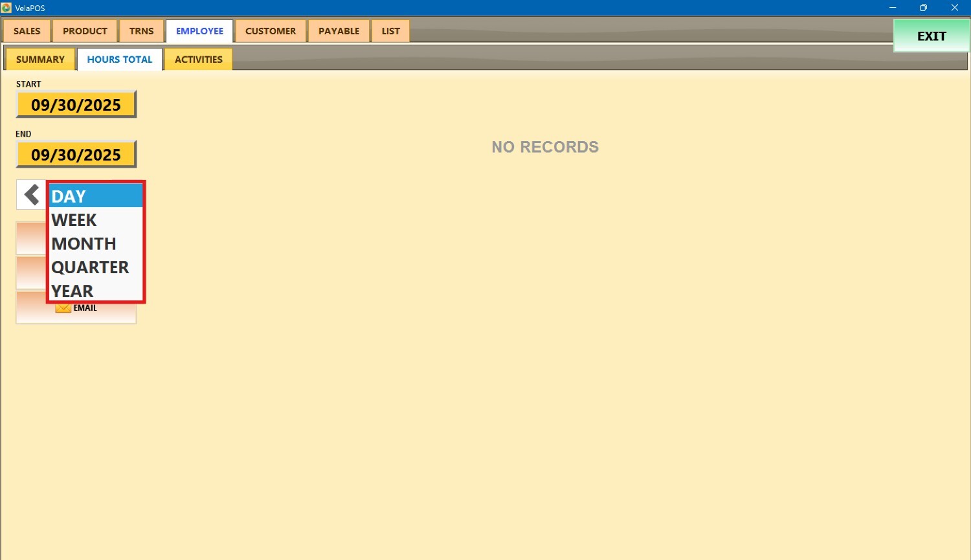Open the CUSTOMER tab
This screenshot has width=971, height=560.
271,31
